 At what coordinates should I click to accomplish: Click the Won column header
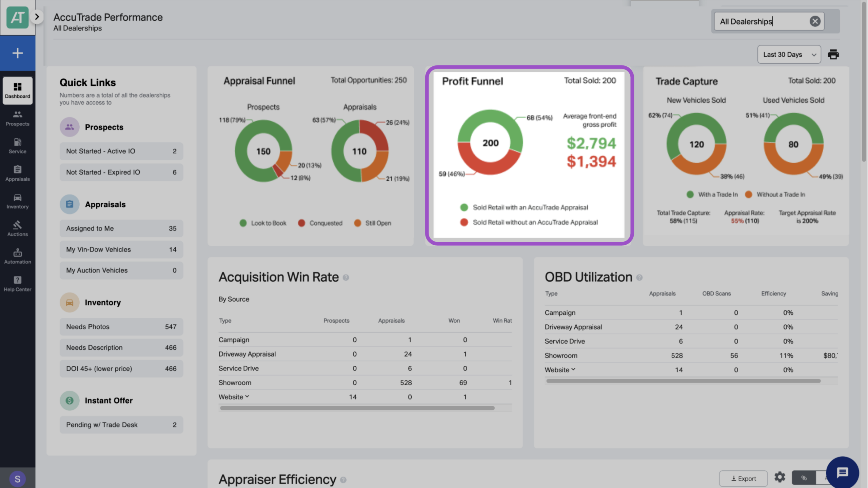point(454,321)
